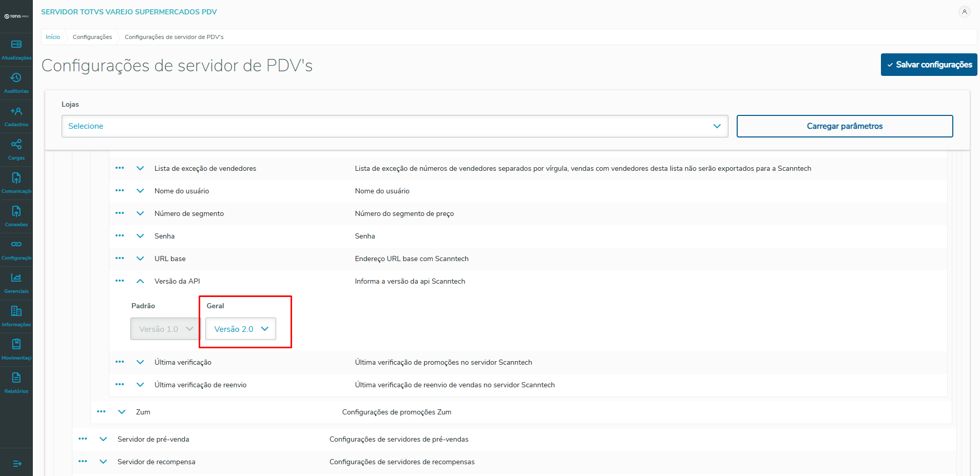Image resolution: width=980 pixels, height=476 pixels.
Task: Open options dots for Zum
Action: [x=101, y=411]
